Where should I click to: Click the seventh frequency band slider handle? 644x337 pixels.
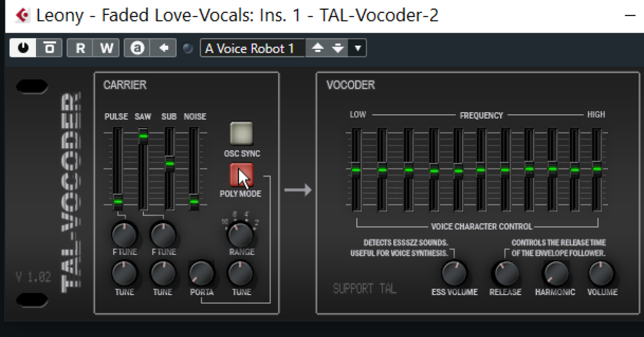click(505, 171)
